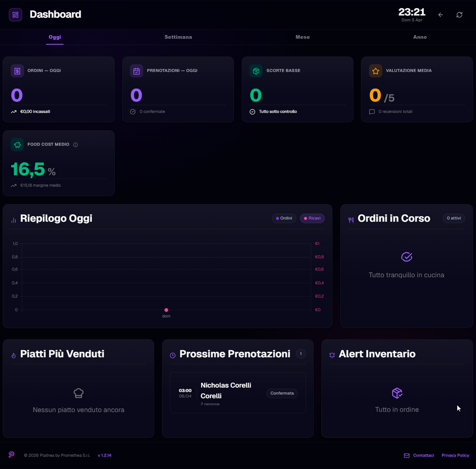Open Nicholas Corelli reservation card

click(238, 393)
